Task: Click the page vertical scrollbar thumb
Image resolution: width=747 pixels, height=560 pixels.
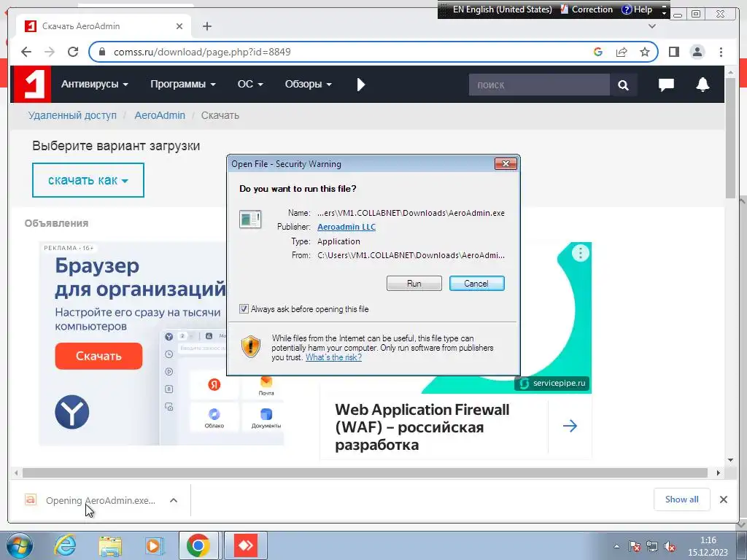Action: [730, 138]
